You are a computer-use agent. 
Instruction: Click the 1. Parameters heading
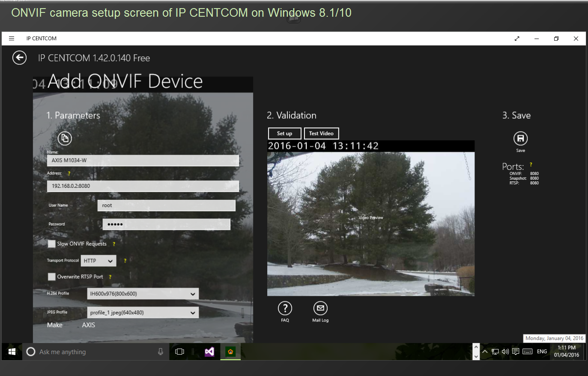[73, 115]
